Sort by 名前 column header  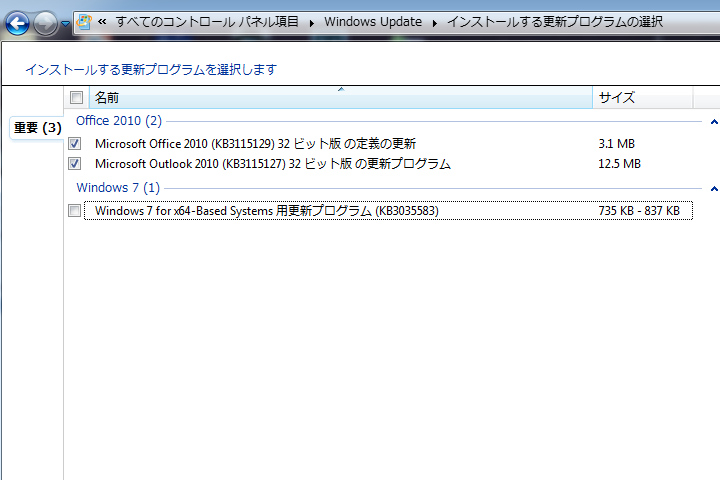[x=341, y=97]
